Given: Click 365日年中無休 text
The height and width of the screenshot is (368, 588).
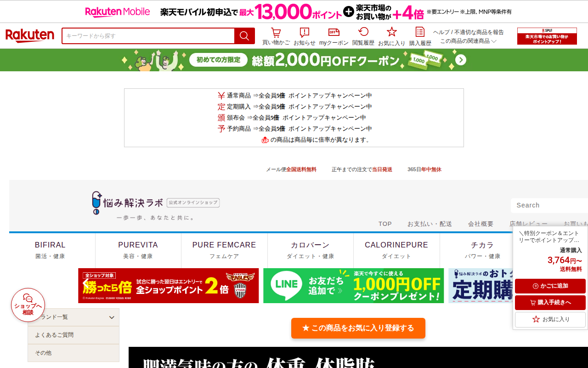Looking at the screenshot, I should [x=424, y=169].
